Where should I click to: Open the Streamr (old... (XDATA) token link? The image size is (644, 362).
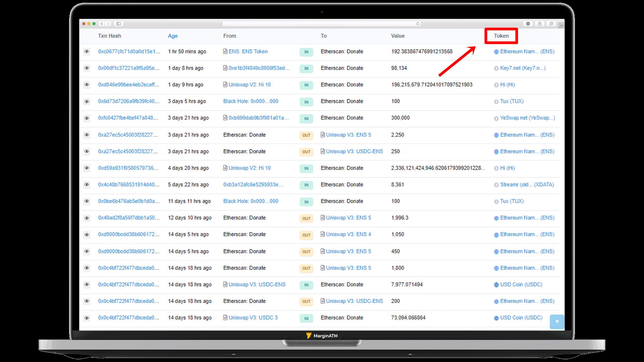point(527,184)
